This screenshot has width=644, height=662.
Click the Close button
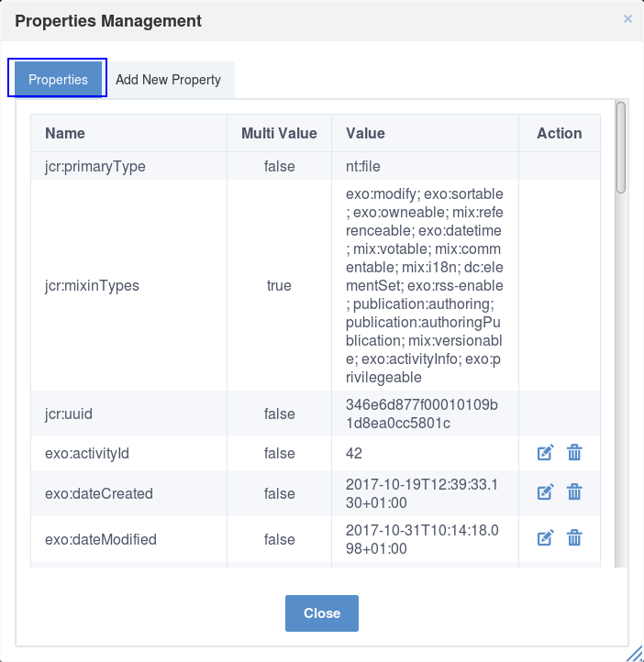(x=322, y=613)
